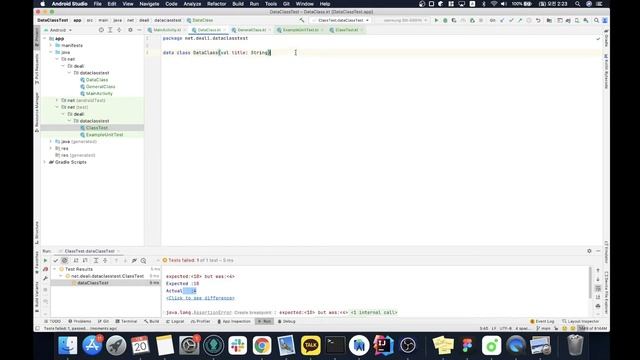Click the Make Project hammer icon

[x=302, y=20]
